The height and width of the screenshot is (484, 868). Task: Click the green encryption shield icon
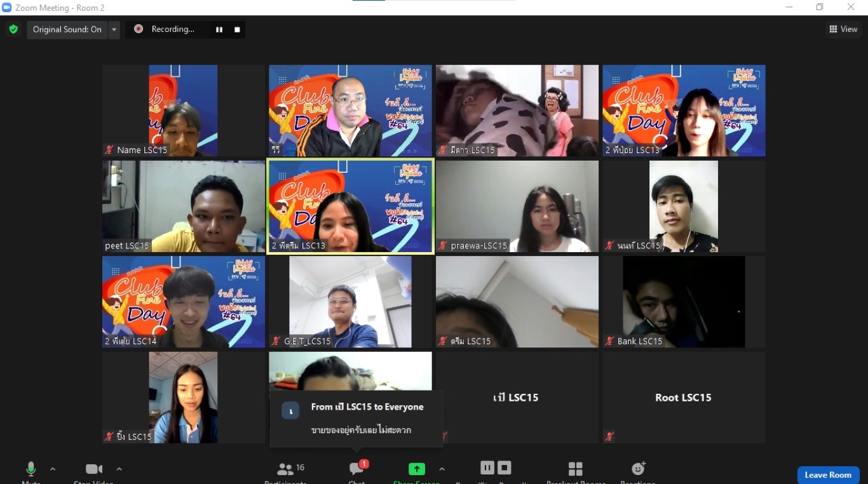tap(13, 29)
